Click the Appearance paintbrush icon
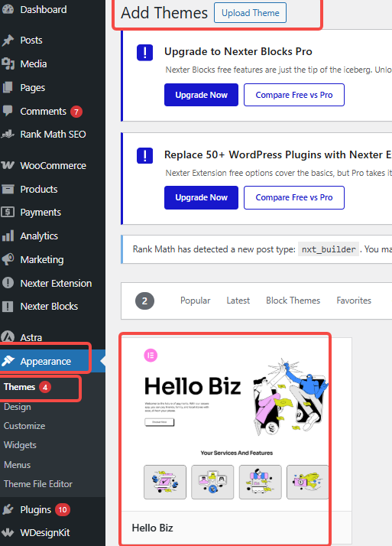The height and width of the screenshot is (546, 392). click(8, 361)
